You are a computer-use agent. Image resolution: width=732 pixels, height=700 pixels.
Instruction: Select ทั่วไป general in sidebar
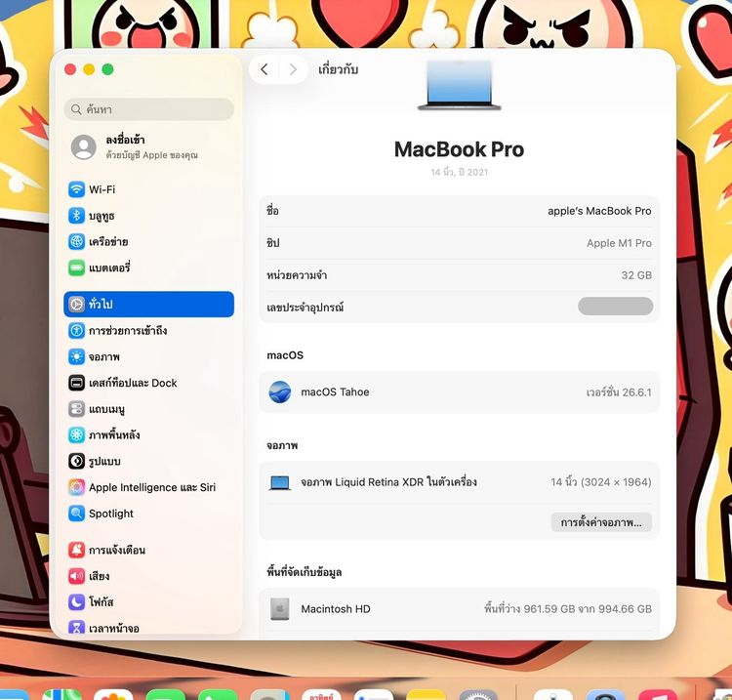click(148, 304)
